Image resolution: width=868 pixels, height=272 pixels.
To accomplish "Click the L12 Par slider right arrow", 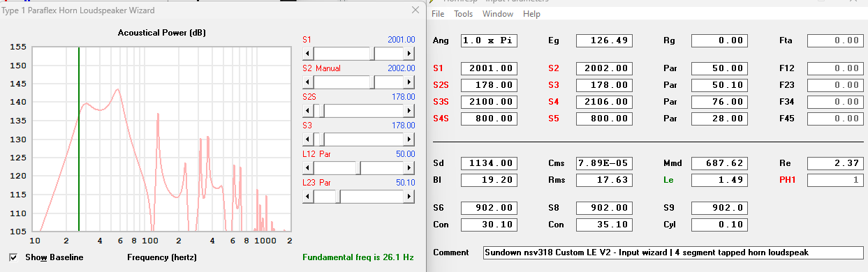I will point(410,168).
